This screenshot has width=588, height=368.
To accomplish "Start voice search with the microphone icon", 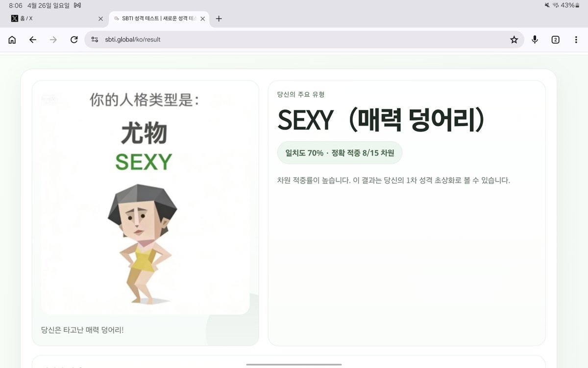I will (x=535, y=40).
